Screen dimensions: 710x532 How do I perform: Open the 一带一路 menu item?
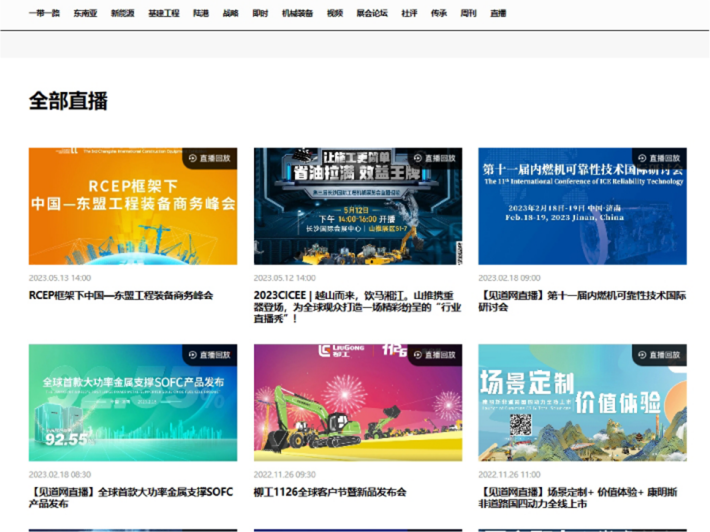44,13
